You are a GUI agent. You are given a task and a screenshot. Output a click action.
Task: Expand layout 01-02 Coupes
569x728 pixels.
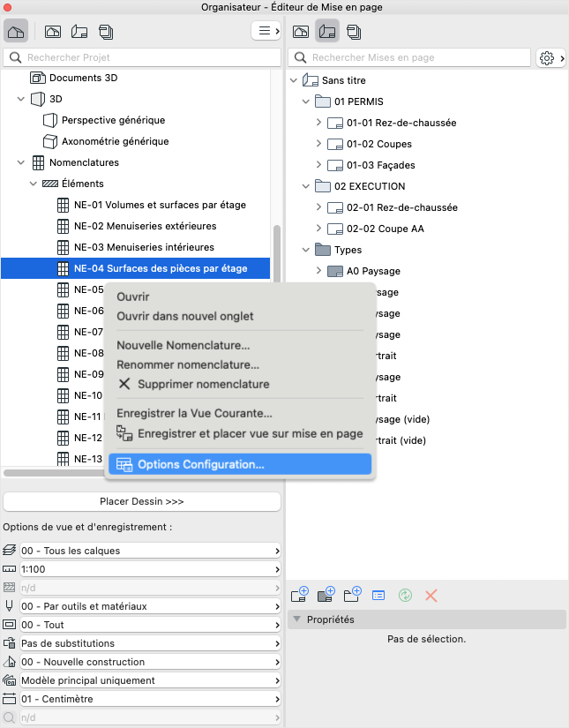pyautogui.click(x=318, y=144)
